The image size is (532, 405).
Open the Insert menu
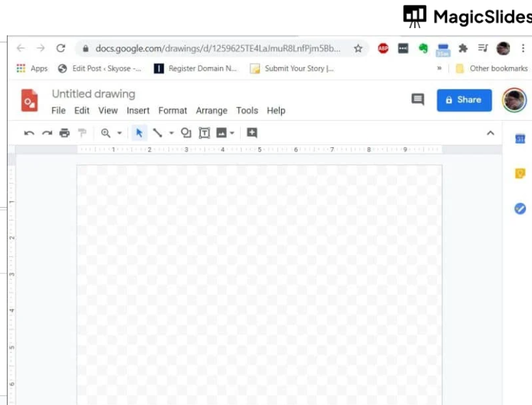(138, 110)
